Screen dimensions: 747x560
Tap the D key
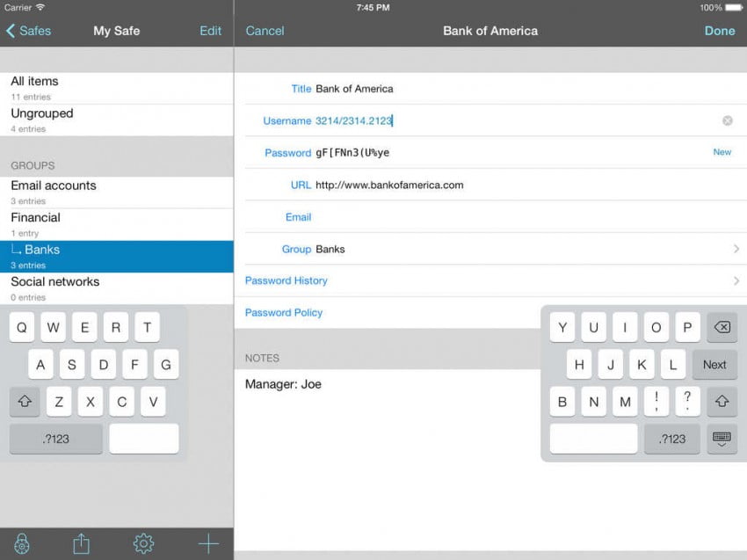104,365
